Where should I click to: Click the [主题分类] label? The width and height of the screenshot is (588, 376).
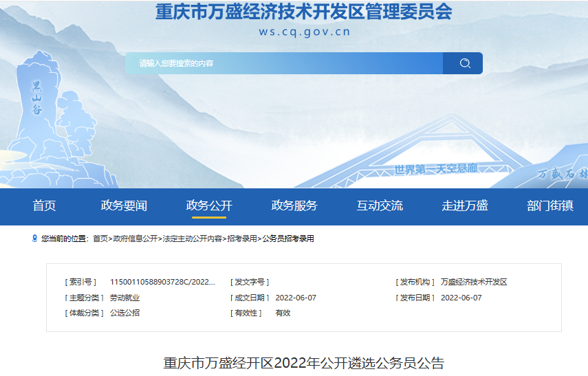tap(85, 298)
